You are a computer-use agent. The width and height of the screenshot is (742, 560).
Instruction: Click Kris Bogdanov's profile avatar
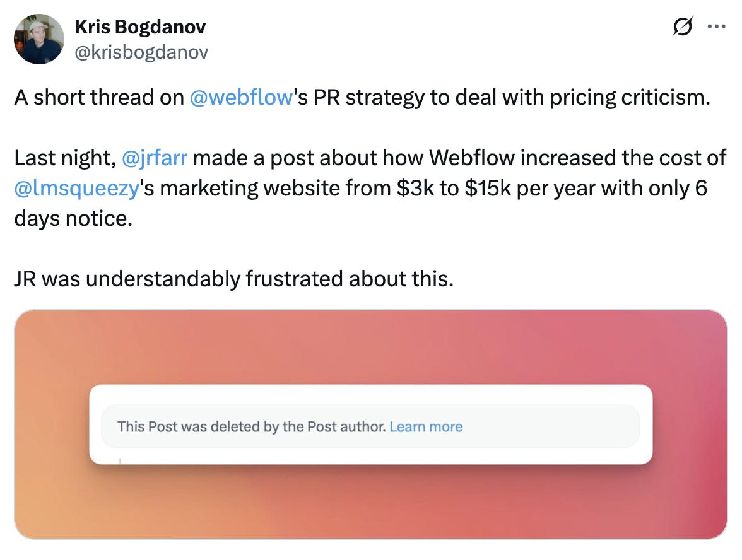[x=39, y=39]
